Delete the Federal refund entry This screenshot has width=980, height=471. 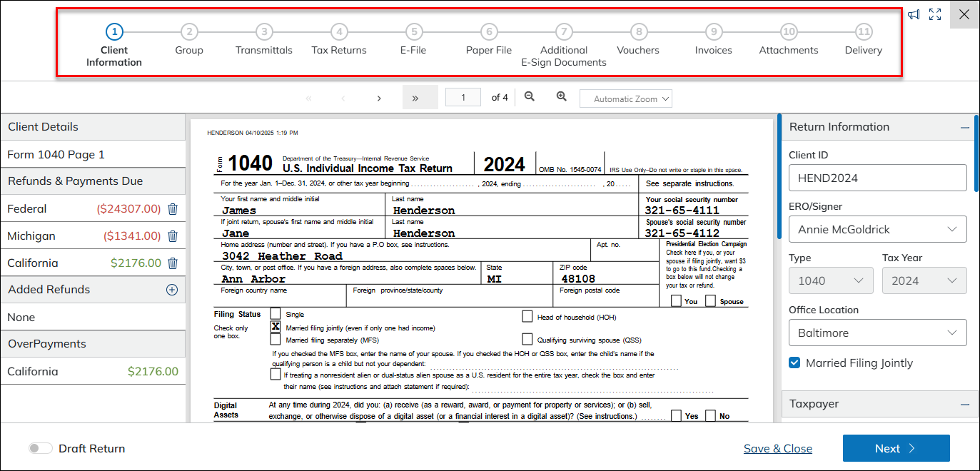pos(172,209)
